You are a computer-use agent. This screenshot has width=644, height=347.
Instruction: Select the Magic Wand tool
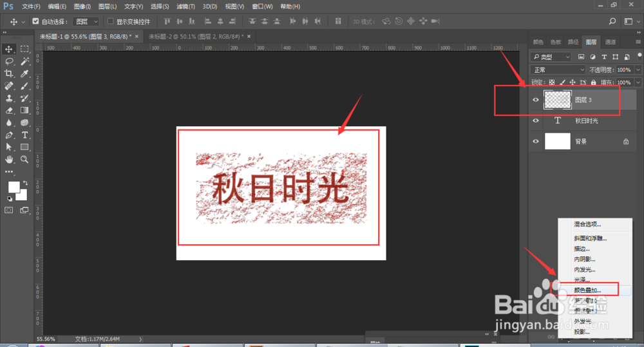(x=24, y=61)
